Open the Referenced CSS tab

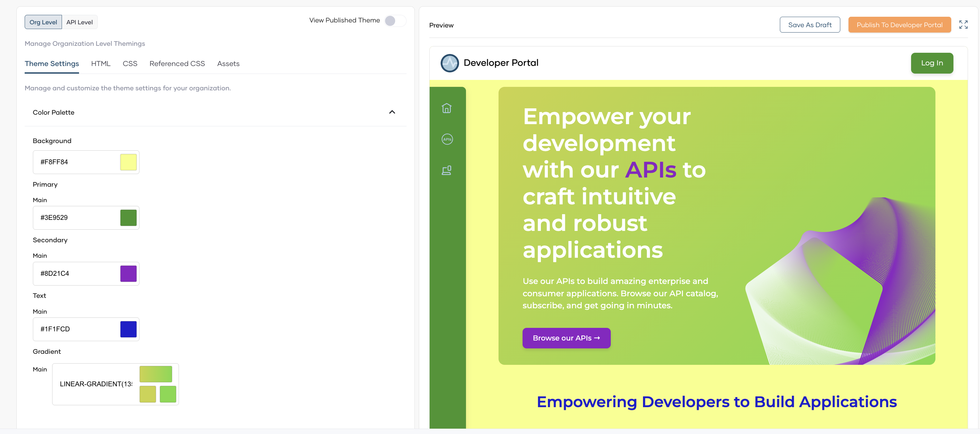pyautogui.click(x=177, y=63)
